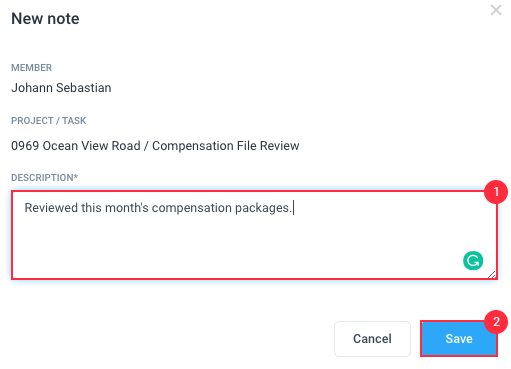
Task: Click project name 0969 Ocean View Road
Action: (x=76, y=146)
